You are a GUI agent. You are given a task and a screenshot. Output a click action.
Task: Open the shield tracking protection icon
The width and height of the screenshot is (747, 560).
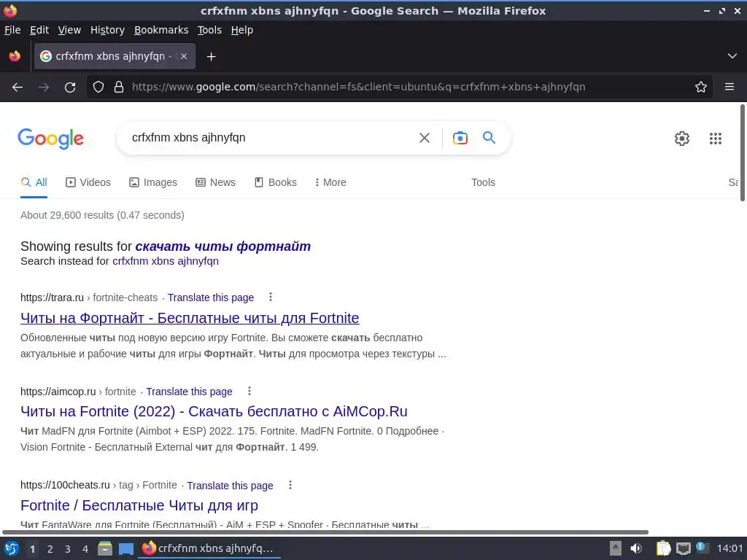point(98,87)
